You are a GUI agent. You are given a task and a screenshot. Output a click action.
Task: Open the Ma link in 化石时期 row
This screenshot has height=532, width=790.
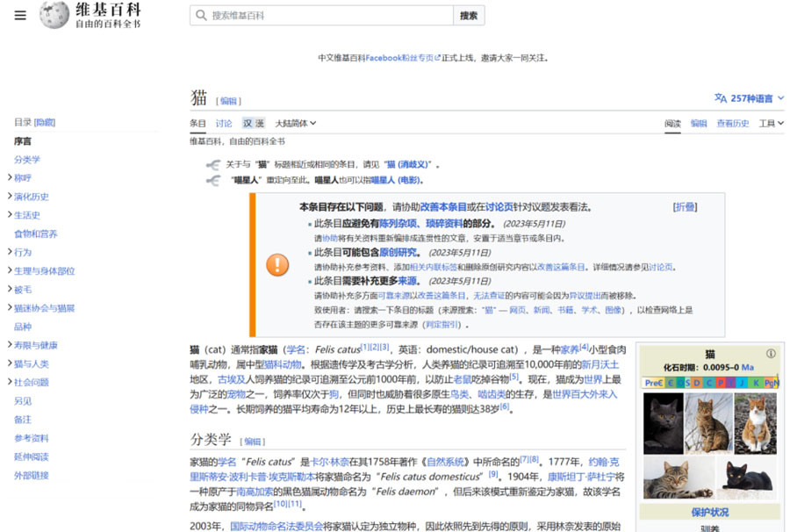(x=748, y=368)
